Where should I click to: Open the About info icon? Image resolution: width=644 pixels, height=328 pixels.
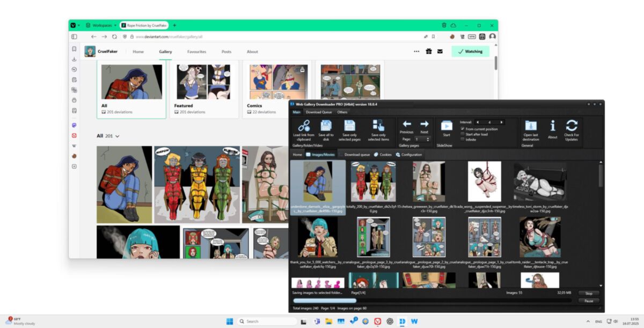pyautogui.click(x=553, y=126)
